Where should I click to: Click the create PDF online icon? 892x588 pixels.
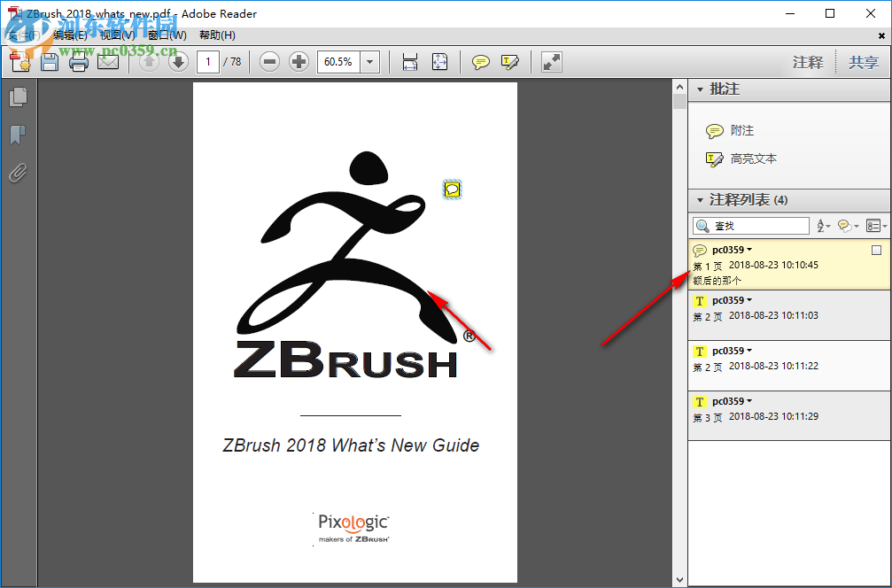point(19,61)
